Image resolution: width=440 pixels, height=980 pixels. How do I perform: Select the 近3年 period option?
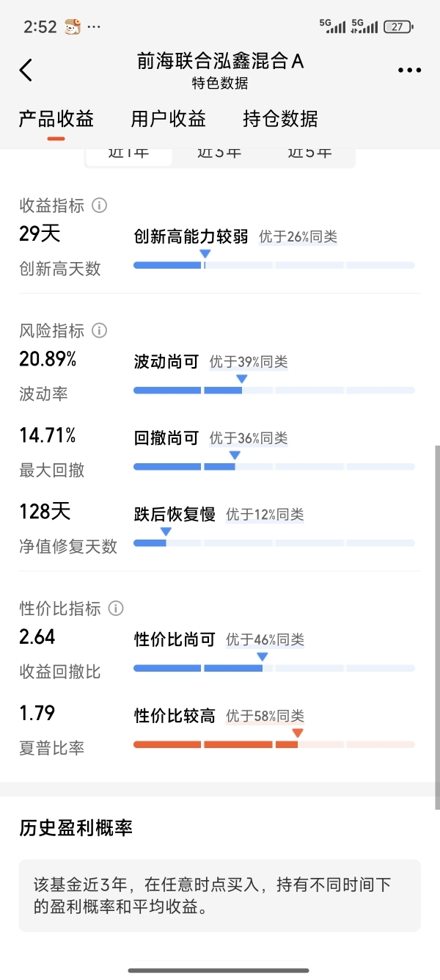219,153
